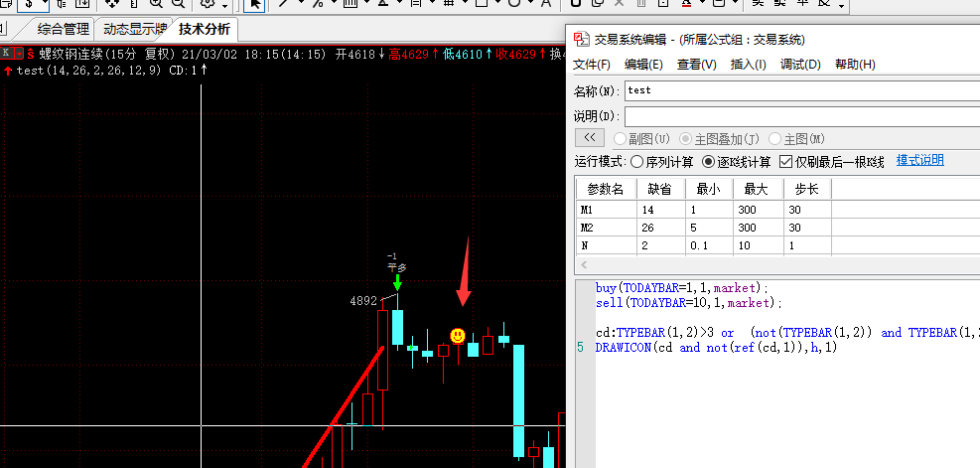This screenshot has width=980, height=468.
Task: Open dropdown arrow after line drawing tool
Action: coord(300,3)
